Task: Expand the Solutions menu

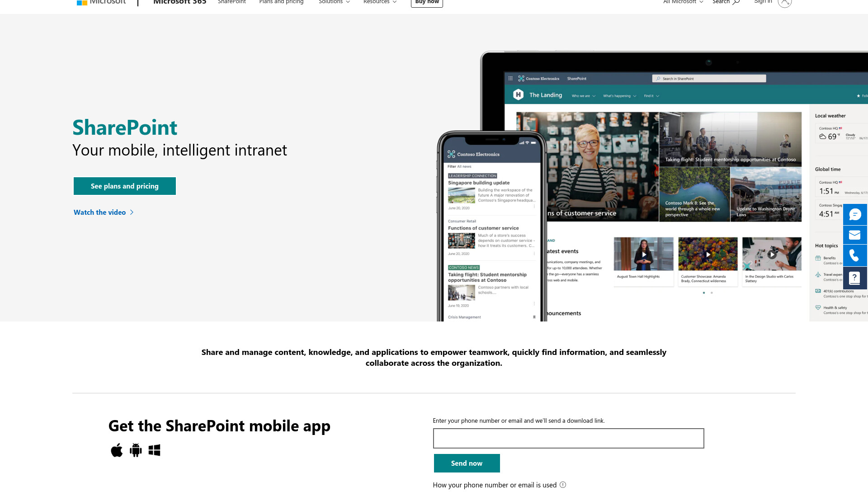Action: (334, 2)
